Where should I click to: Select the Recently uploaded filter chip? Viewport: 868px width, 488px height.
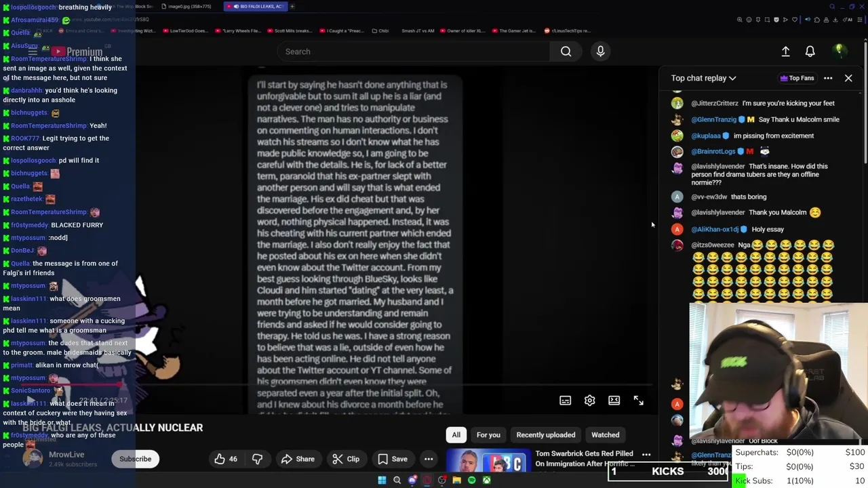point(546,435)
